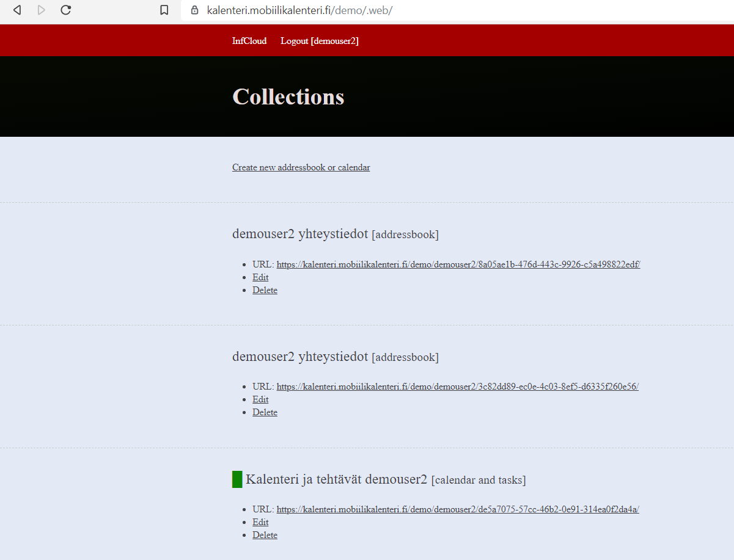734x560 pixels.
Task: Open the addressbook URL containing 3c82dd89
Action: point(457,387)
